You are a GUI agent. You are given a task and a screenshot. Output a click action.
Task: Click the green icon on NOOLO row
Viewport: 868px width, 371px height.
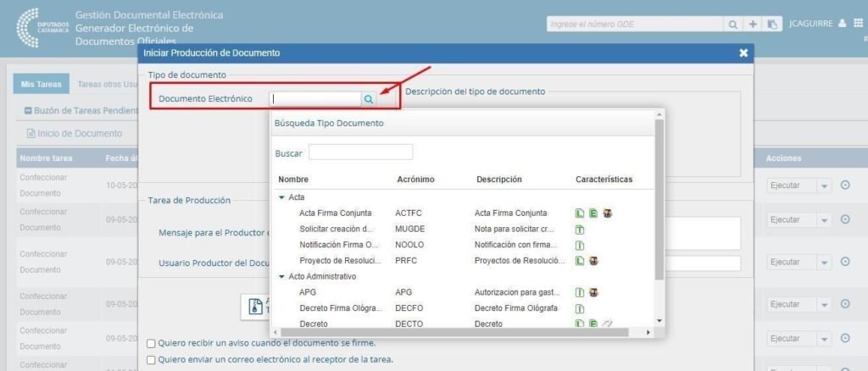[x=580, y=245]
